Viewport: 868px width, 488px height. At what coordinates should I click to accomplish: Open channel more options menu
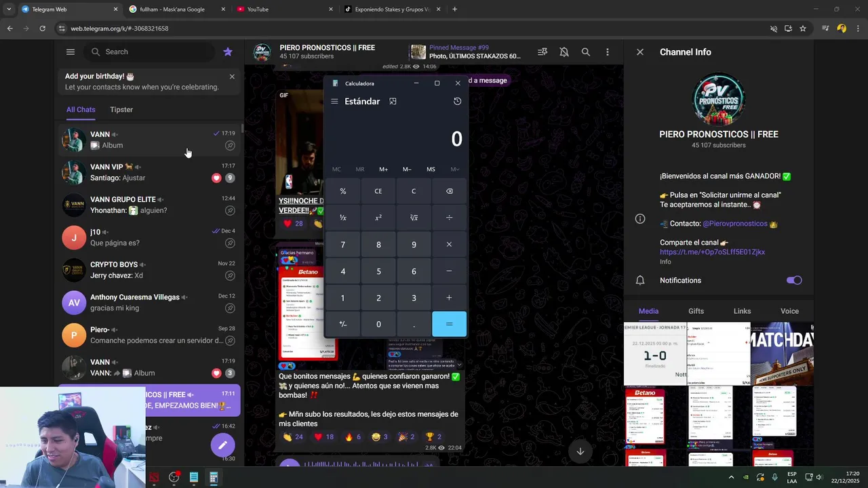coord(608,52)
